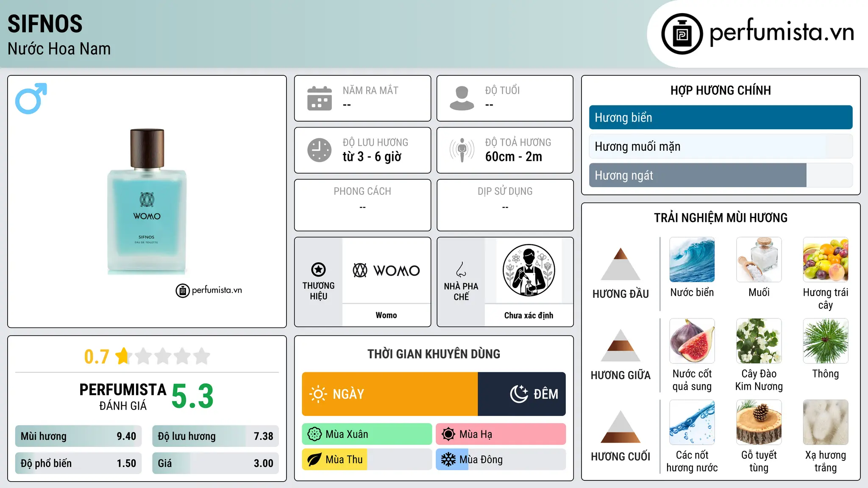Click the flower icon for Mùa Xuân
Image resolution: width=868 pixels, height=488 pixels.
(x=314, y=434)
